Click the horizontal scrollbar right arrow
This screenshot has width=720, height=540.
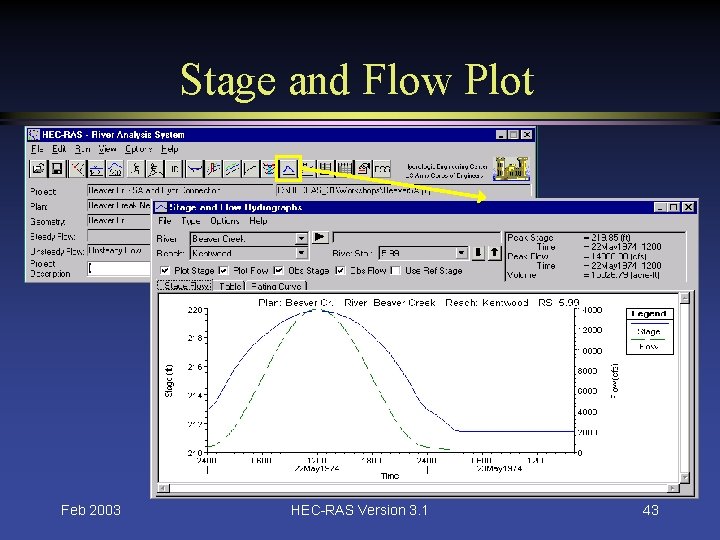(x=673, y=488)
